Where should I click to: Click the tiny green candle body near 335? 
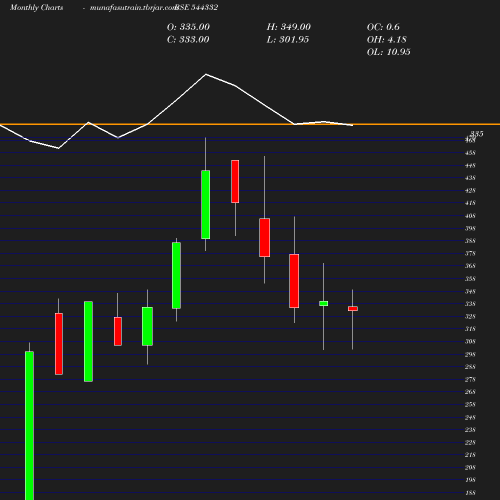[x=323, y=303]
